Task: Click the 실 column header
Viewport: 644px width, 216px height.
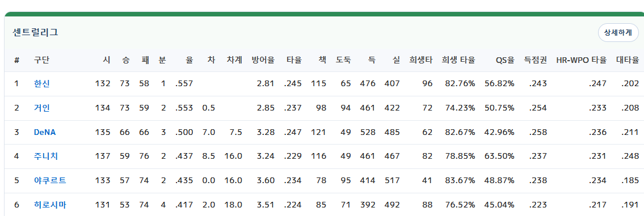Action: pos(396,60)
